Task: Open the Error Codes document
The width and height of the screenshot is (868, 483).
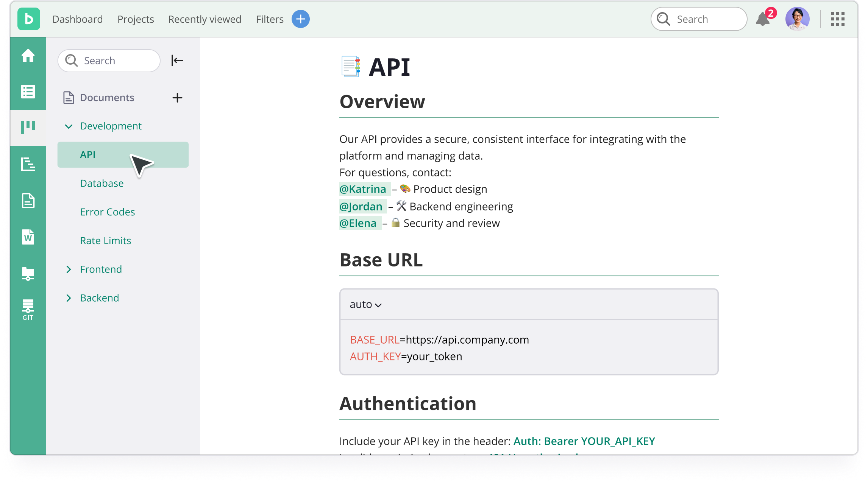Action: [x=108, y=212]
